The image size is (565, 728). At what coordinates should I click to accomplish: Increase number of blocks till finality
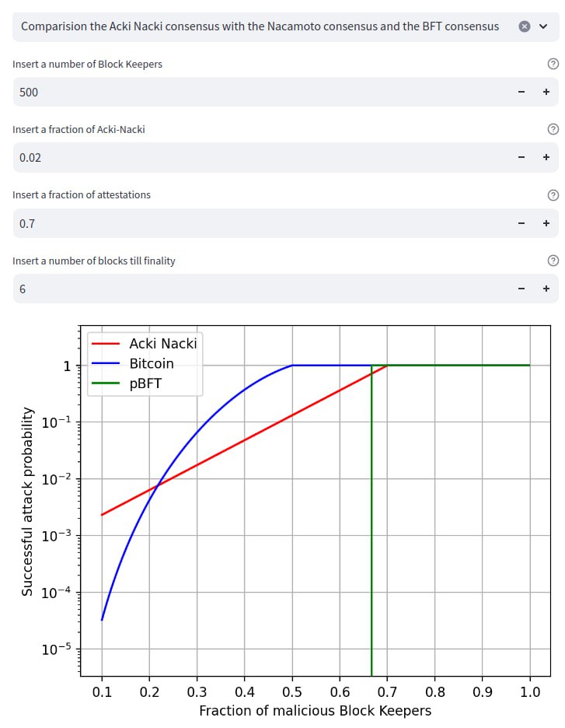(x=546, y=289)
